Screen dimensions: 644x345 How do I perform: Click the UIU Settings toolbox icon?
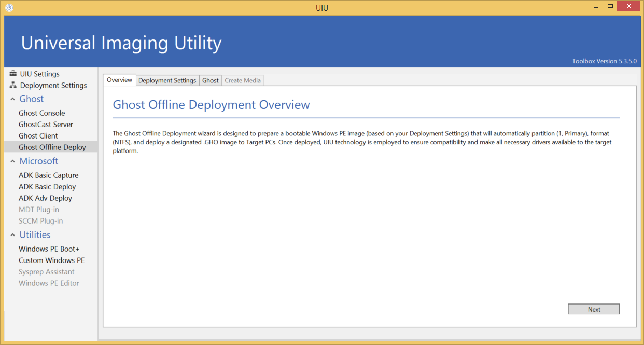(x=13, y=74)
